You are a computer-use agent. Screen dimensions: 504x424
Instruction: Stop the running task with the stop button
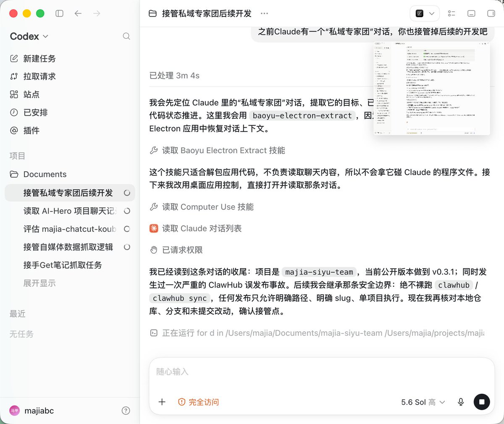(482, 402)
